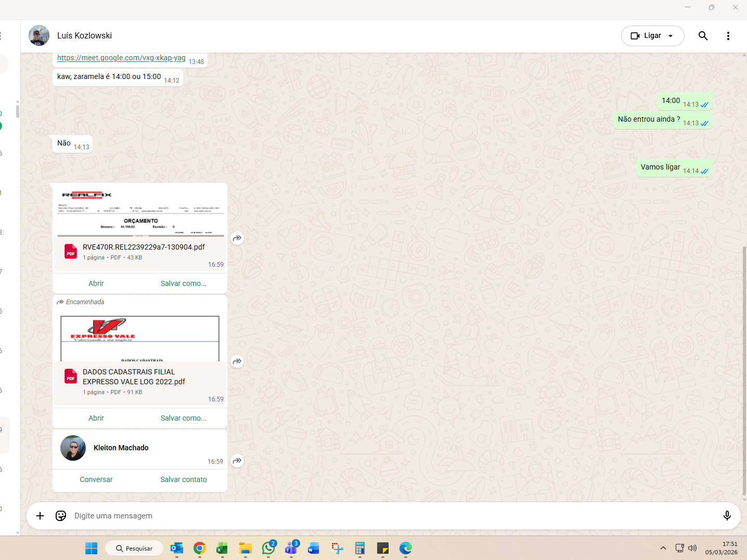Click Conversar on Kleiton Machado card
Image resolution: width=747 pixels, height=560 pixels.
tap(96, 479)
